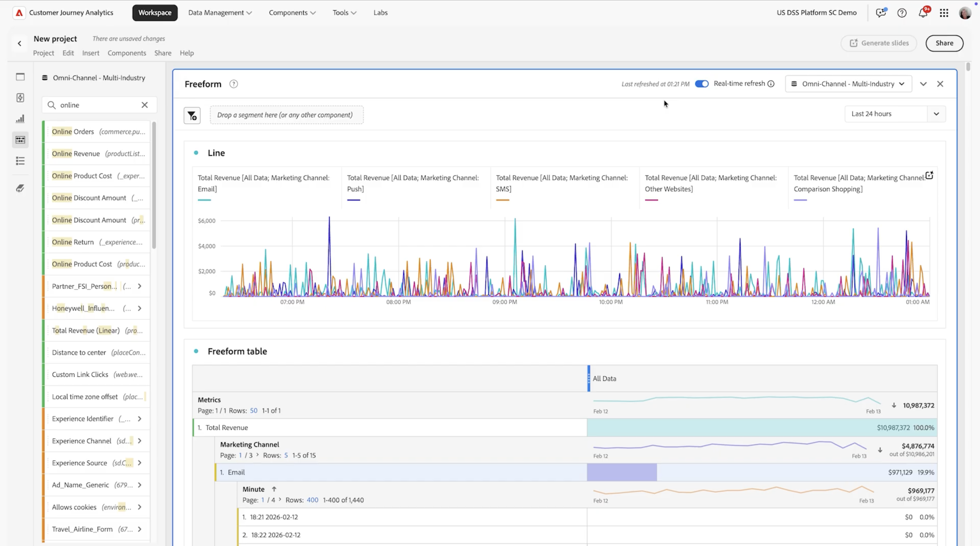Image resolution: width=980 pixels, height=546 pixels.
Task: Open the panel data view dropdown
Action: click(x=848, y=84)
